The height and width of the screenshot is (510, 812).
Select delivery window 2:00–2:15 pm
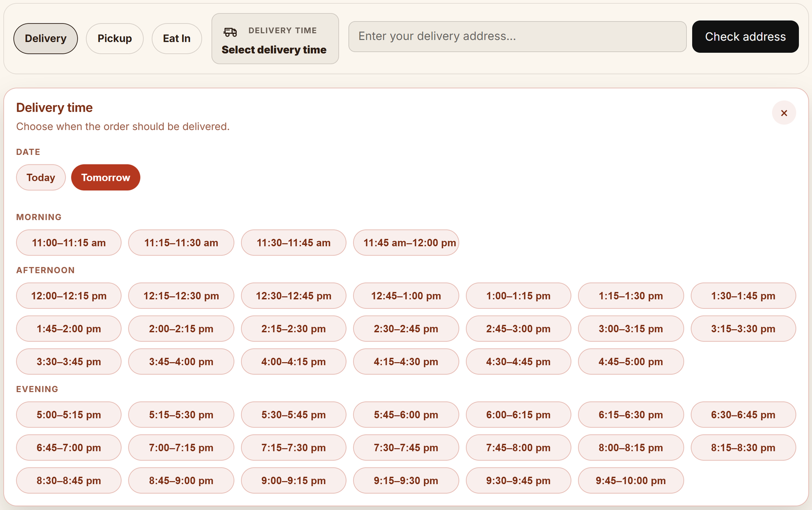[x=181, y=329]
